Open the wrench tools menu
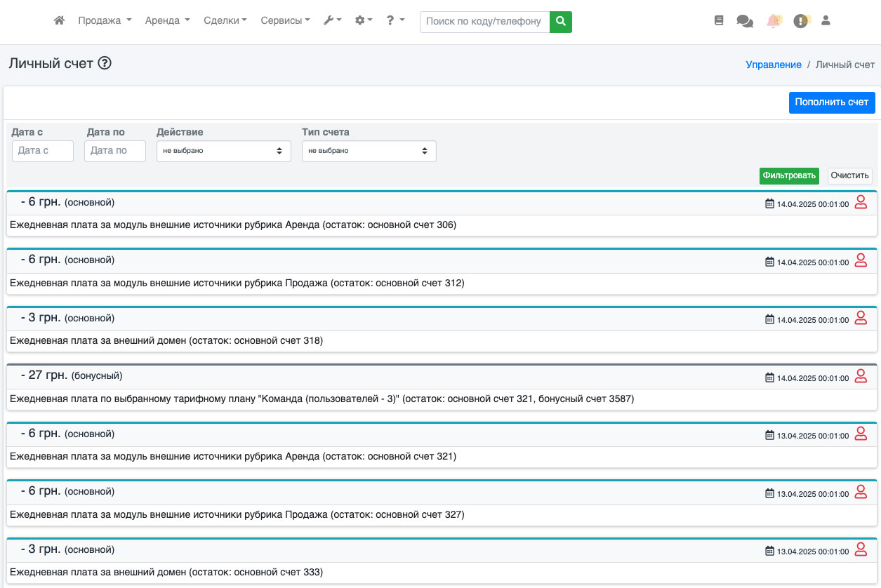Image resolution: width=881 pixels, height=588 pixels. (x=332, y=21)
